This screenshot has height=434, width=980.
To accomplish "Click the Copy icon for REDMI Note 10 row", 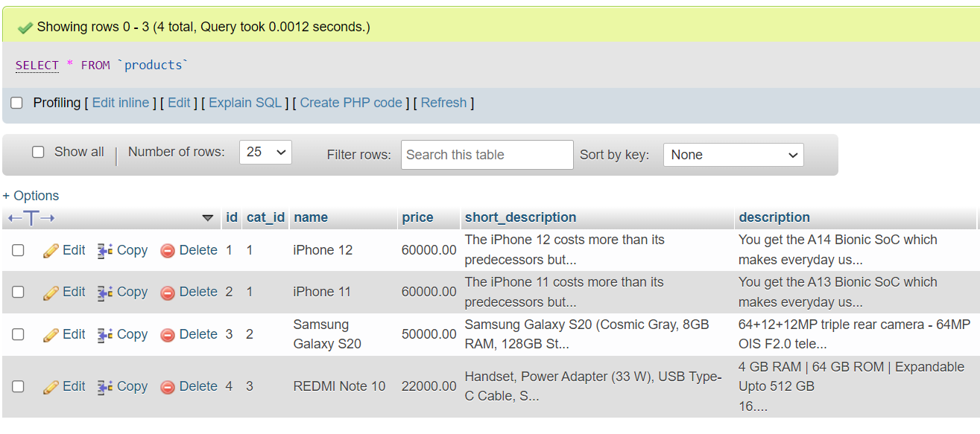I will 105,387.
